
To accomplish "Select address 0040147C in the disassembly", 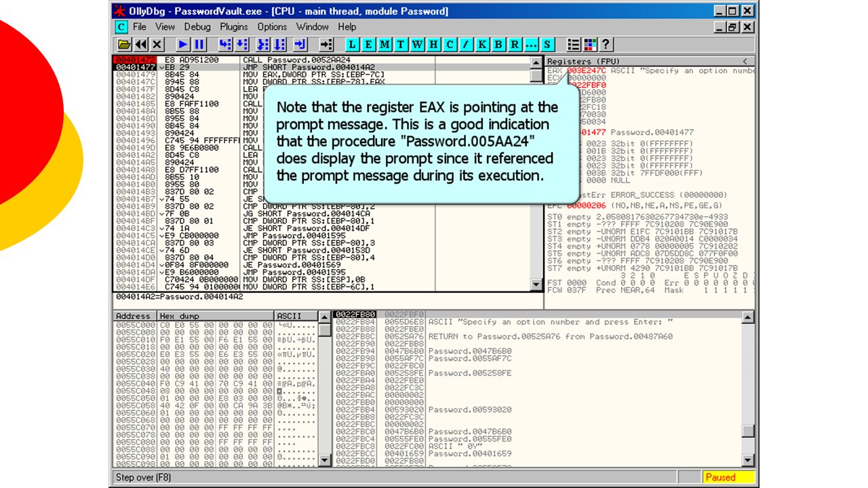I will click(136, 81).
